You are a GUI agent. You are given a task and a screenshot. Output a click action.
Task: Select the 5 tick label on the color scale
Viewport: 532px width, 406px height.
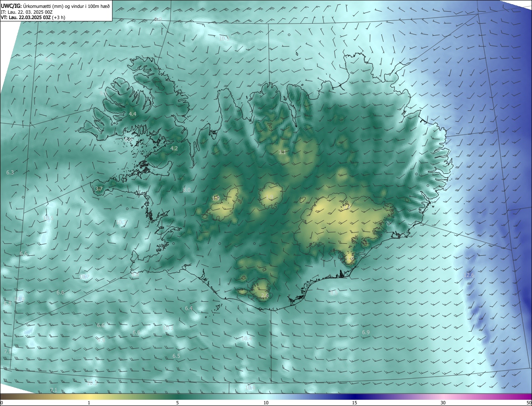(x=177, y=403)
